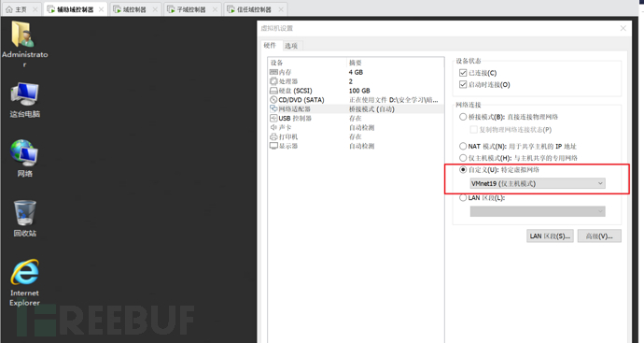Select the USB 控制器 device row

[357, 119]
